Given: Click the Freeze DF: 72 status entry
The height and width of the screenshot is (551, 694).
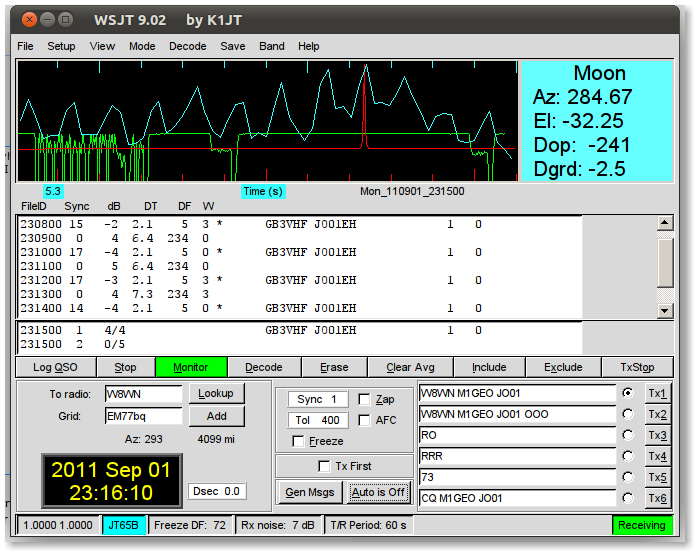Looking at the screenshot, I should coord(190,525).
